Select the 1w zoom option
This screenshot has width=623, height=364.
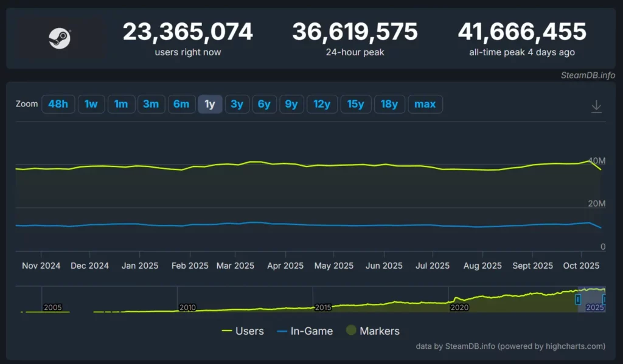91,104
